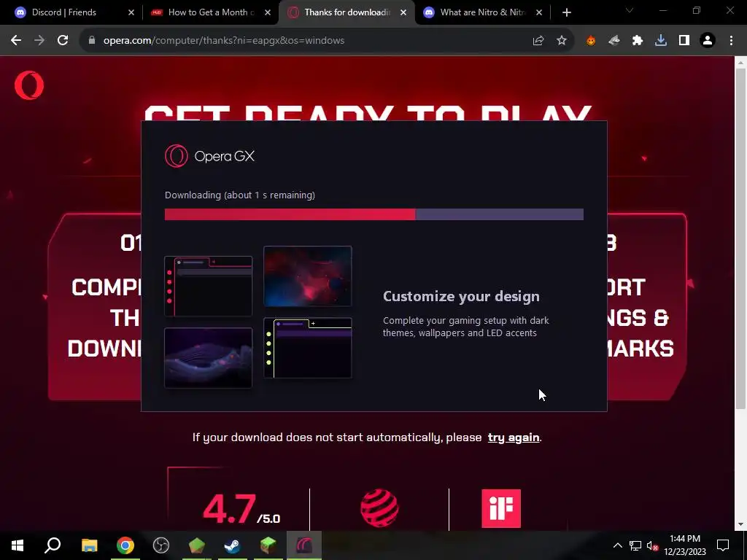Open the Windows Start menu
Image resolution: width=747 pixels, height=560 pixels.
[x=18, y=545]
